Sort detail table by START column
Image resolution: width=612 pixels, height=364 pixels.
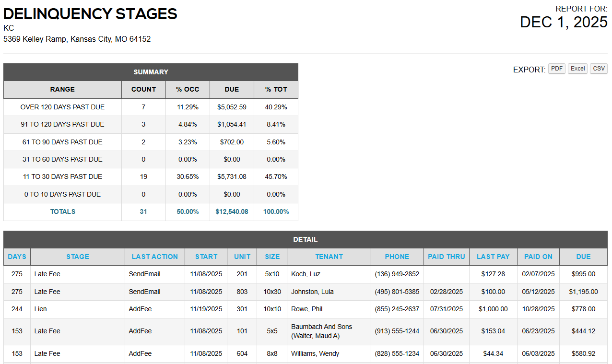coord(206,257)
